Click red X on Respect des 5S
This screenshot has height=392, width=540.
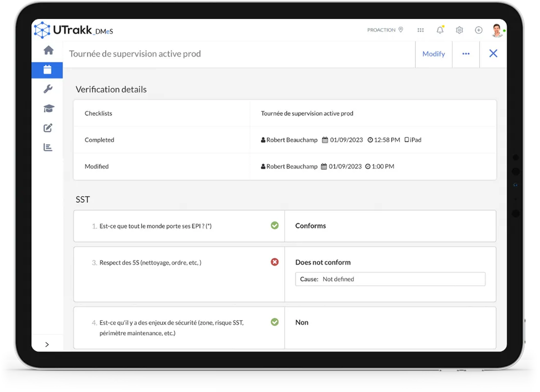[274, 262]
